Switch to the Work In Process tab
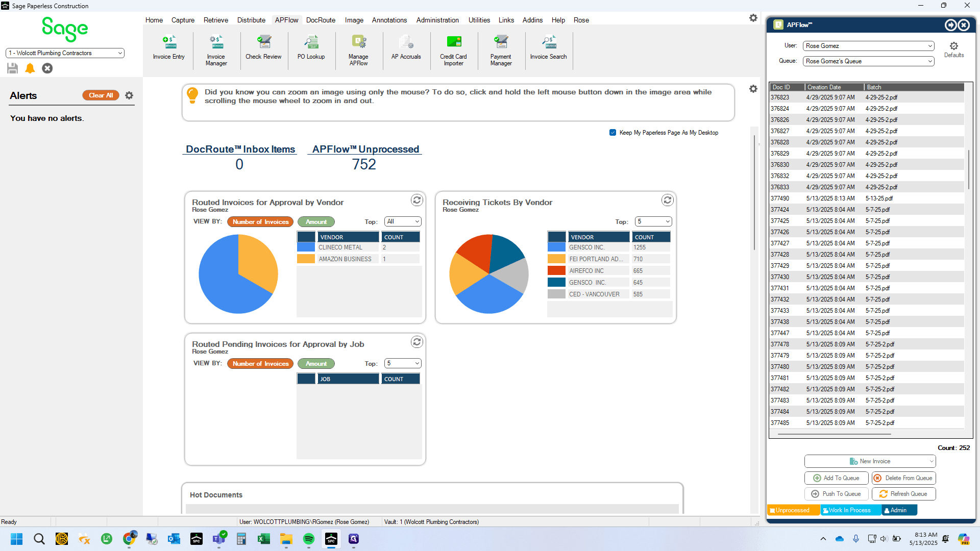This screenshot has width=980, height=551. tap(850, 510)
